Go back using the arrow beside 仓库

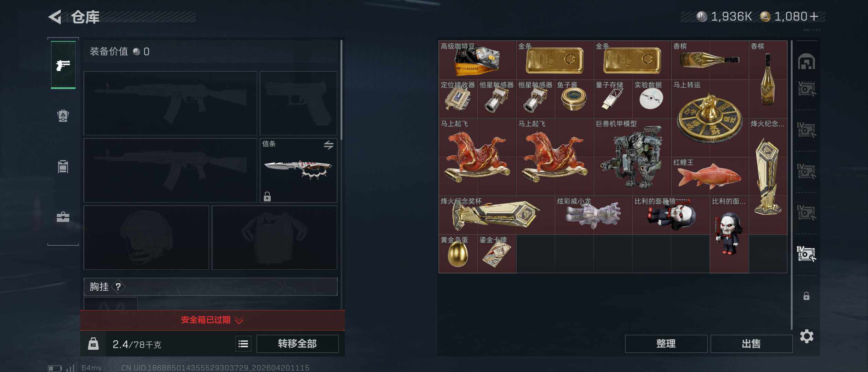point(55,17)
